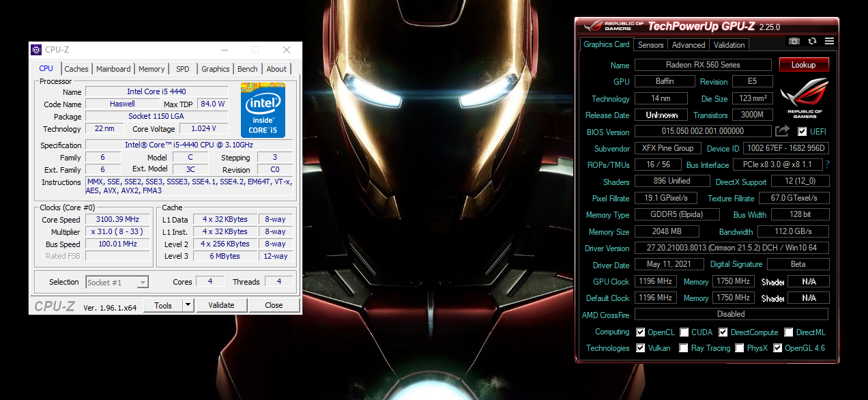This screenshot has width=868, height=400.
Task: Click the Multiplier value x 31.0
Action: coord(117,232)
